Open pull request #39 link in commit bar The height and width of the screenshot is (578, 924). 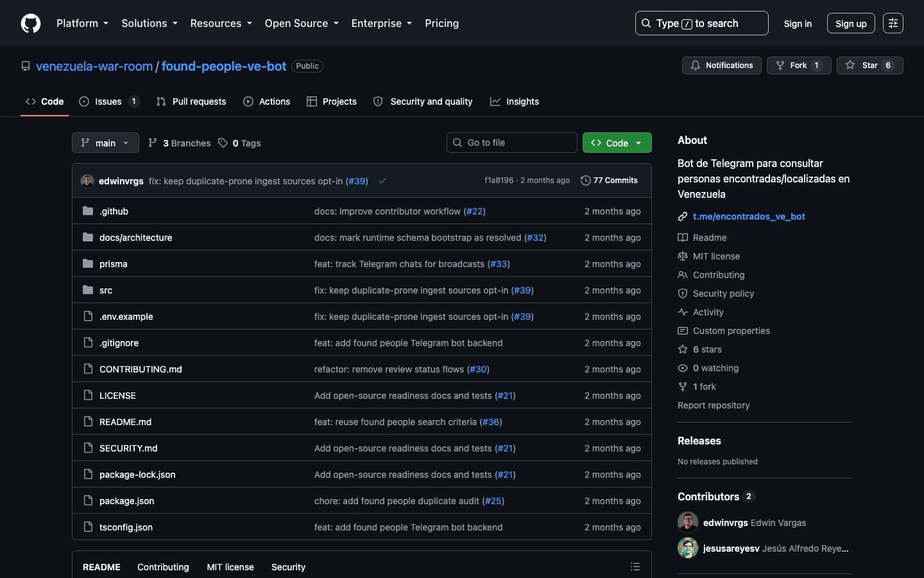[x=357, y=181]
